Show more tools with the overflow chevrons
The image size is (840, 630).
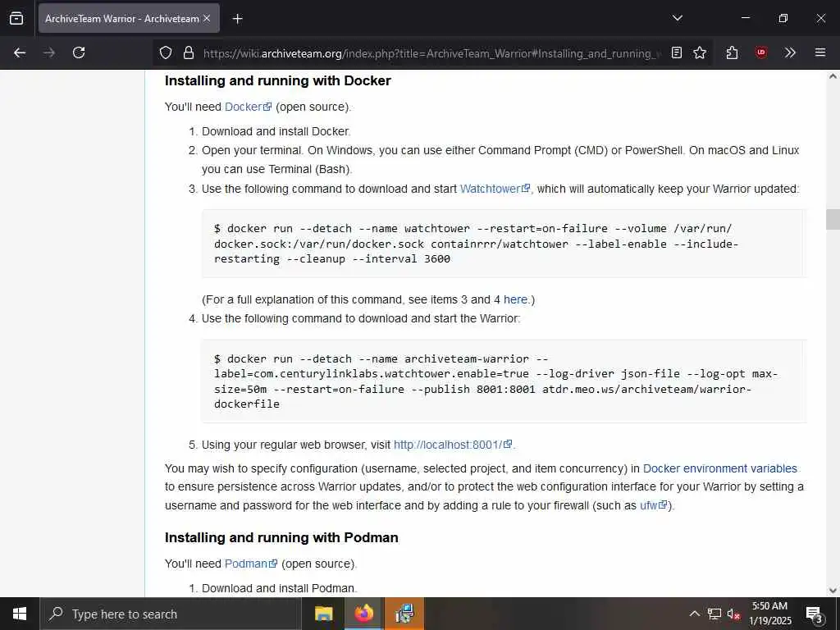coord(790,52)
